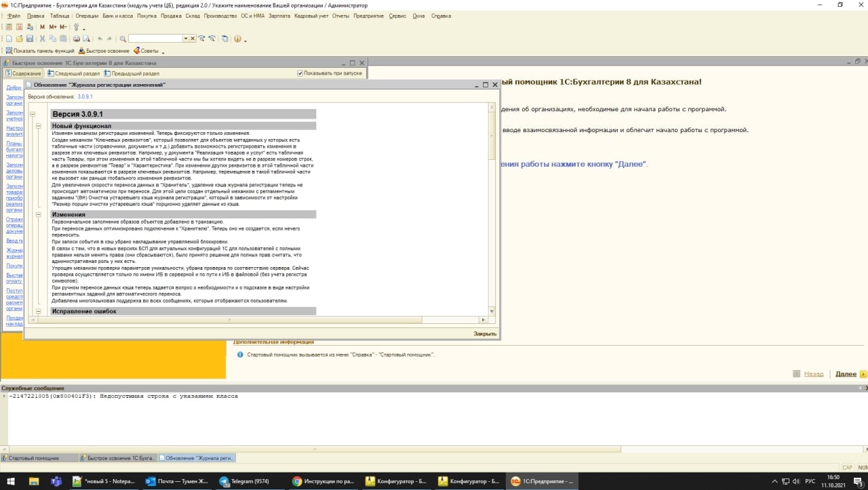
Task: Click the horizontal scrollbar of update notes
Action: tap(258, 319)
